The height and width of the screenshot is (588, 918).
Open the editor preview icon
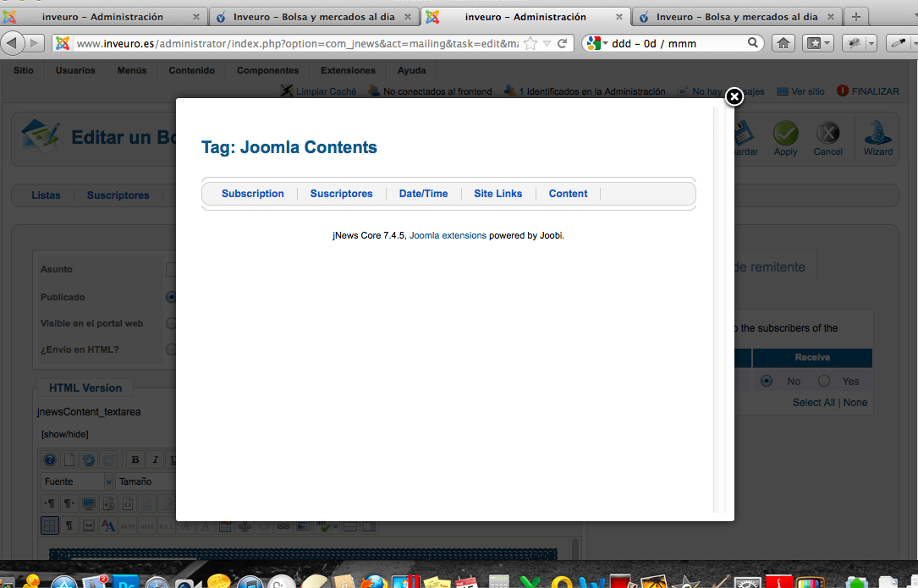click(108, 503)
